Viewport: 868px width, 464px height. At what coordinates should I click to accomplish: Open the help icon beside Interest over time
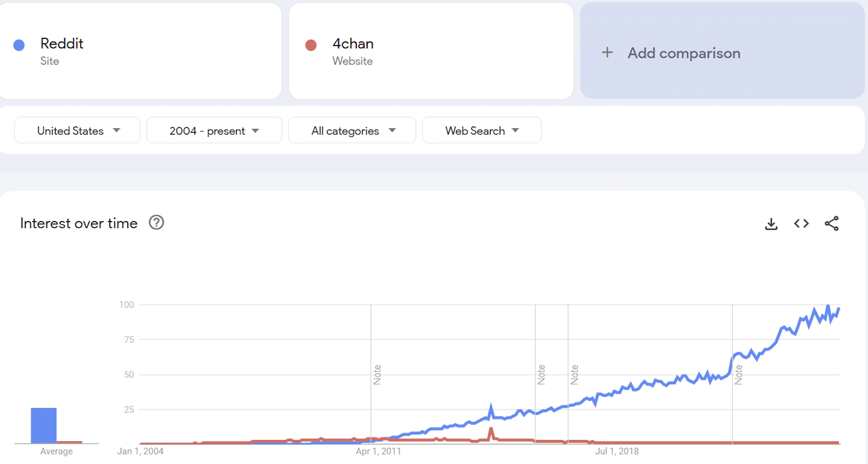[156, 223]
